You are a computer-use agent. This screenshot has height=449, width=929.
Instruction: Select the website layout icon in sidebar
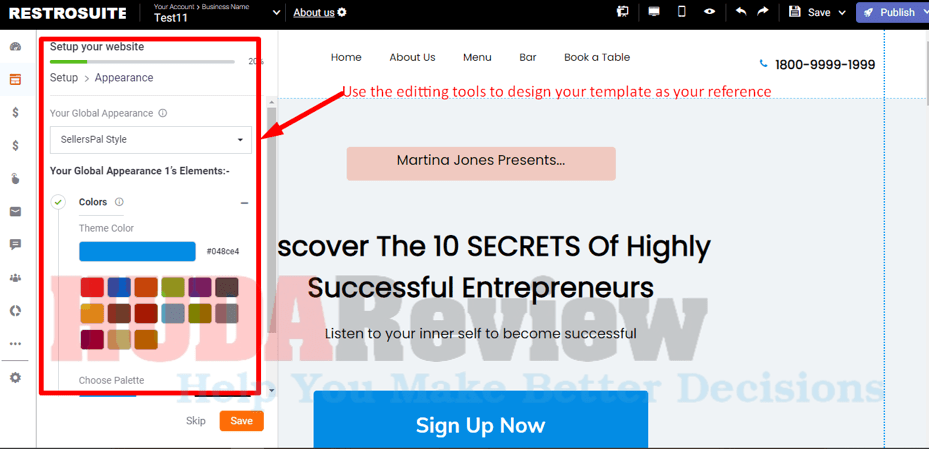15,79
